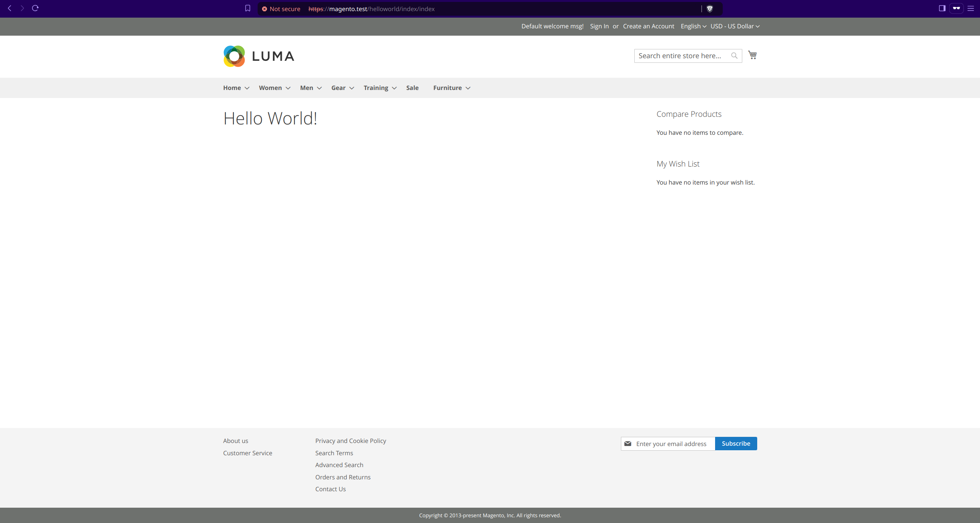The image size is (980, 523).
Task: Expand the Furniture menu chevron
Action: (x=468, y=88)
